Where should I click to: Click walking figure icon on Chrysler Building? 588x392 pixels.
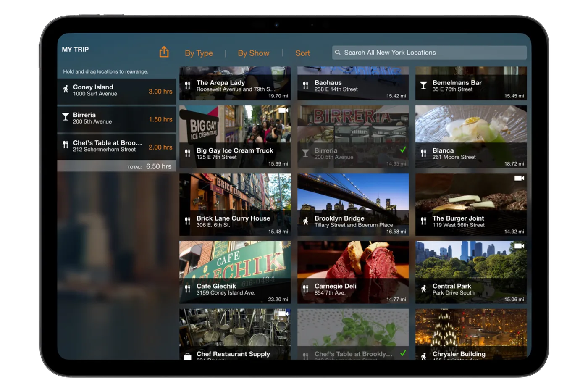(x=423, y=356)
